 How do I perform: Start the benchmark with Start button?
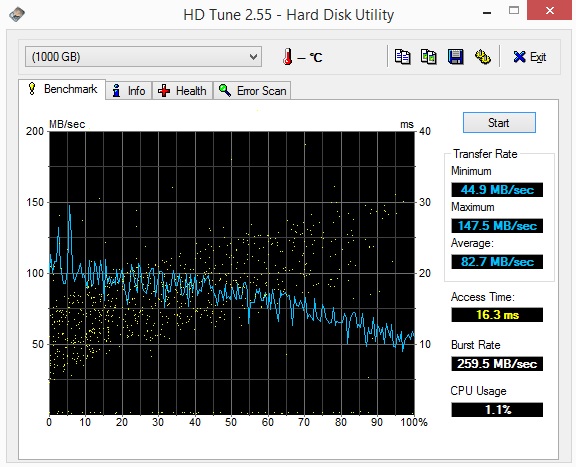pyautogui.click(x=499, y=123)
